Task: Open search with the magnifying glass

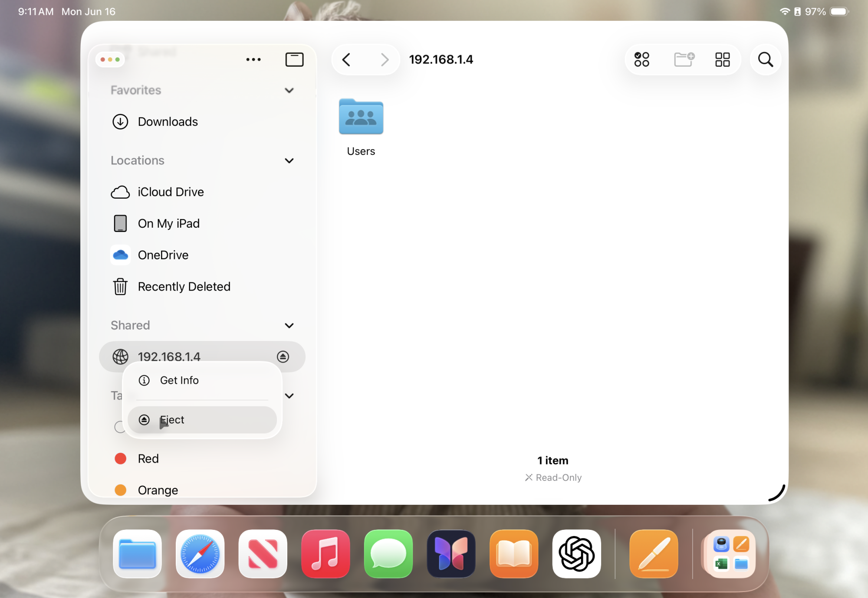Action: click(765, 59)
